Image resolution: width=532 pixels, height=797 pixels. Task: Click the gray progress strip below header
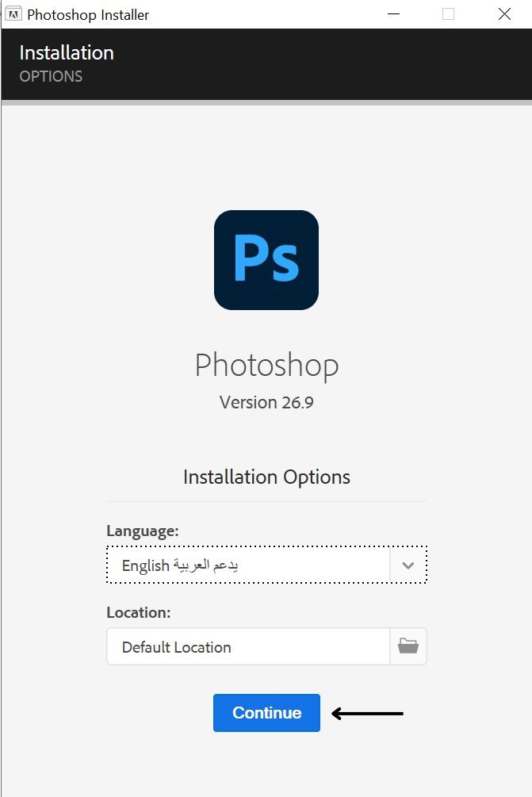coord(266,102)
